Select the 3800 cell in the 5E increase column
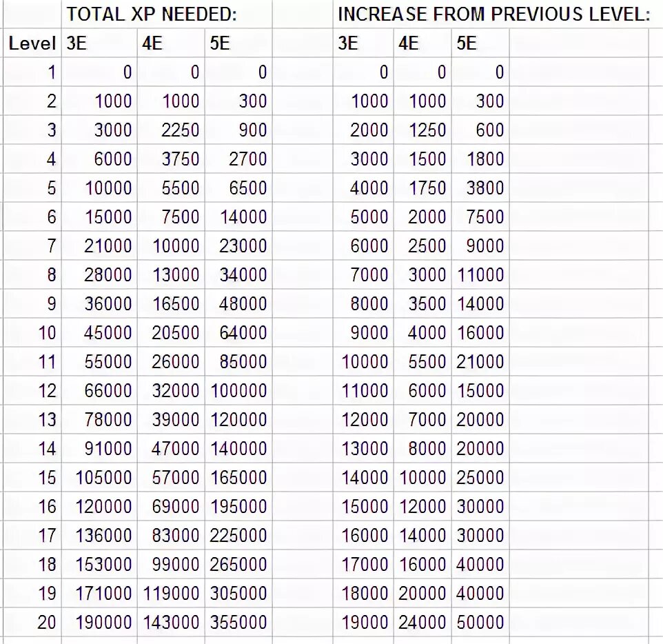Screen dimensions: 663x644 [480, 188]
